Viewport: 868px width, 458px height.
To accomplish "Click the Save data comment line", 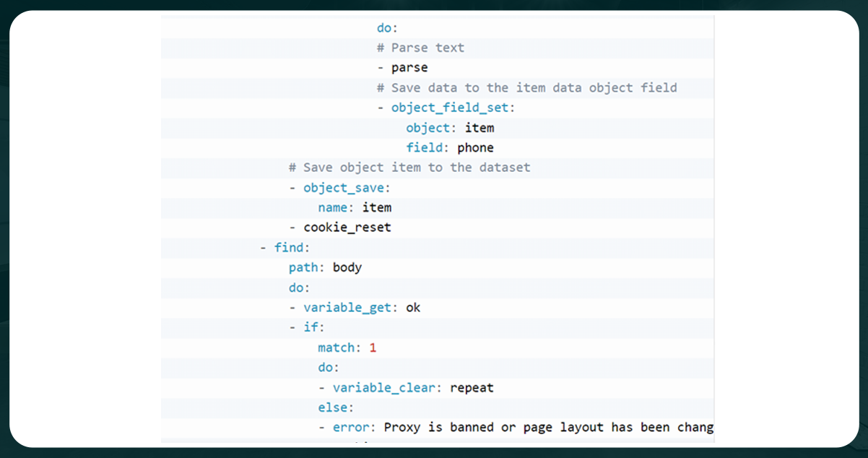I will point(526,87).
